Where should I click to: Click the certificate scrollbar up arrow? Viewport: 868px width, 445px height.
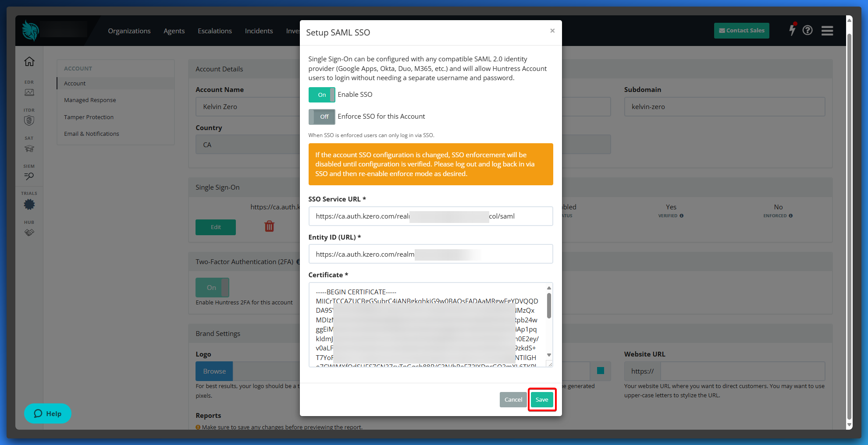(549, 288)
